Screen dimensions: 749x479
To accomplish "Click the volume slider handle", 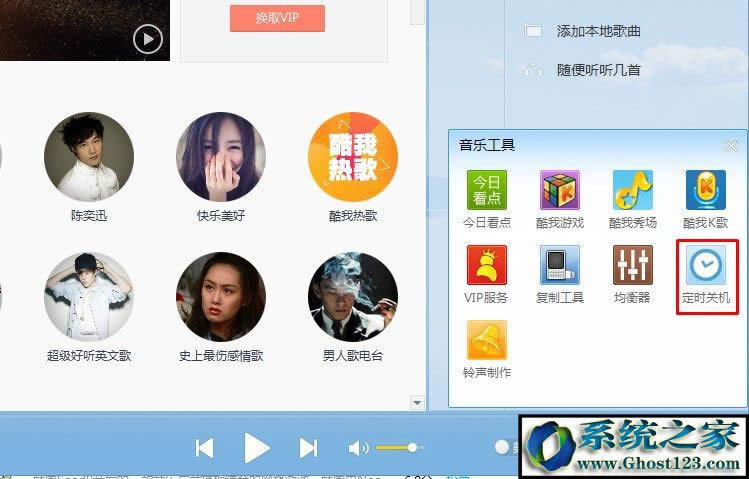I will tap(412, 448).
